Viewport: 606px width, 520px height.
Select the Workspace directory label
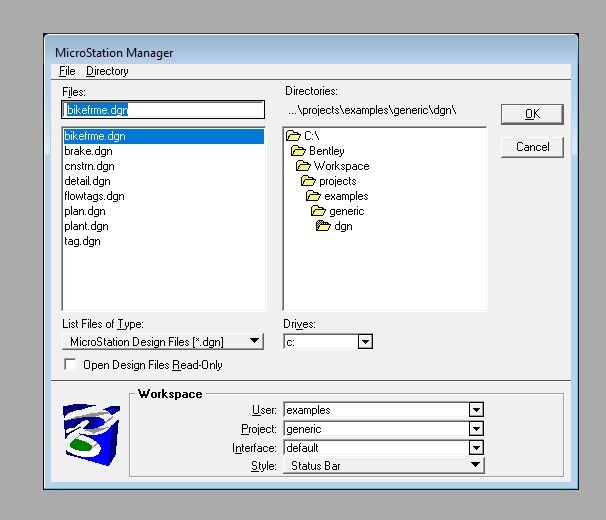click(342, 166)
